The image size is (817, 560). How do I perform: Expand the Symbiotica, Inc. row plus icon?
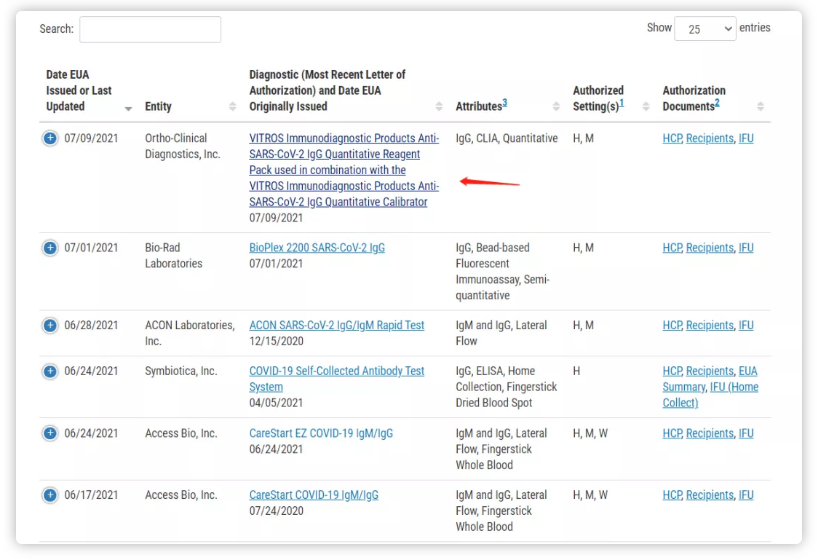click(x=50, y=371)
